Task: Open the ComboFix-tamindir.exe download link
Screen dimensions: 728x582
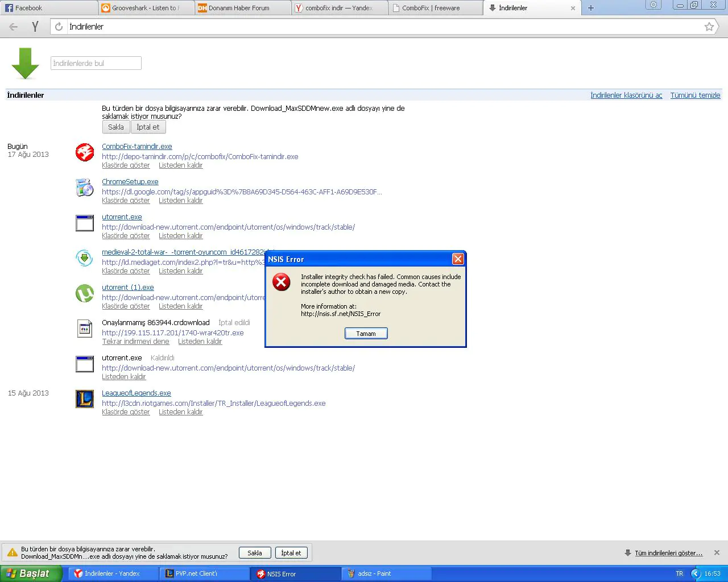Action: click(137, 147)
